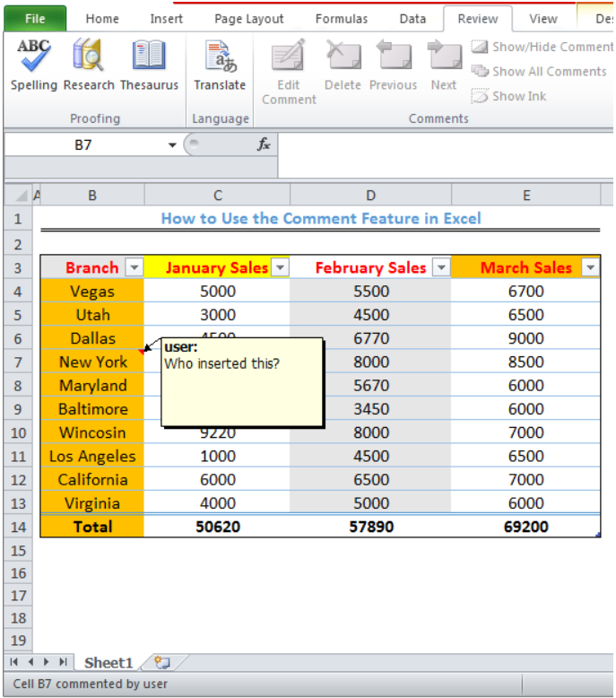
Task: Select the Wincosin branch cell
Action: point(92,432)
